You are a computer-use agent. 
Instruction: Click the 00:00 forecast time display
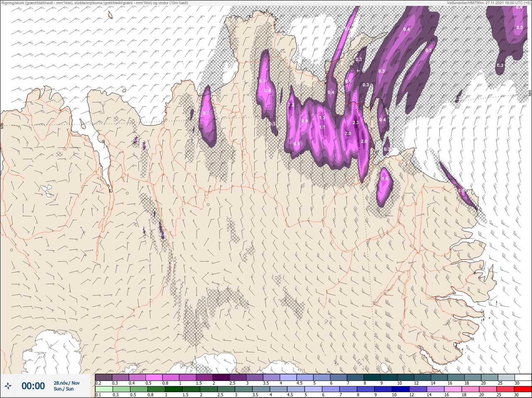tap(33, 386)
